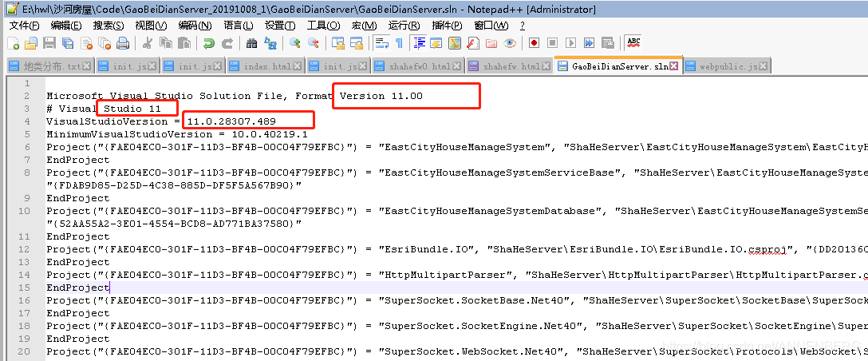
Task: Open the 设置(T) menu
Action: 279,26
